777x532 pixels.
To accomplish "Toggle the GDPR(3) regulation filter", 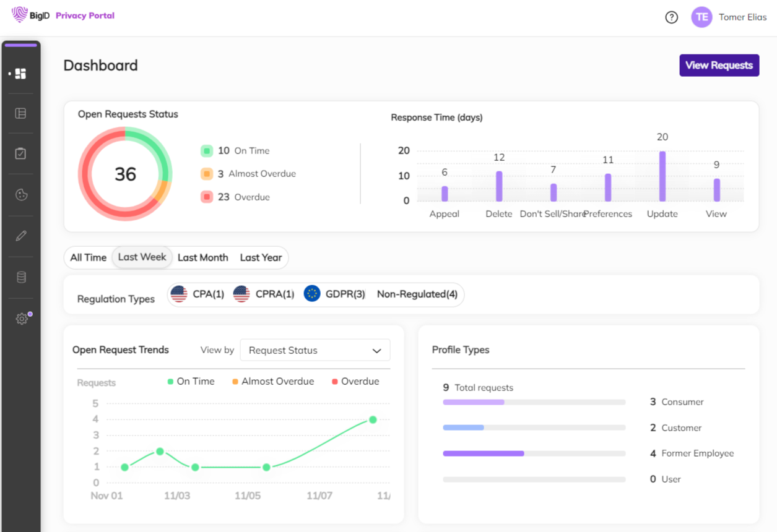I will pos(334,294).
